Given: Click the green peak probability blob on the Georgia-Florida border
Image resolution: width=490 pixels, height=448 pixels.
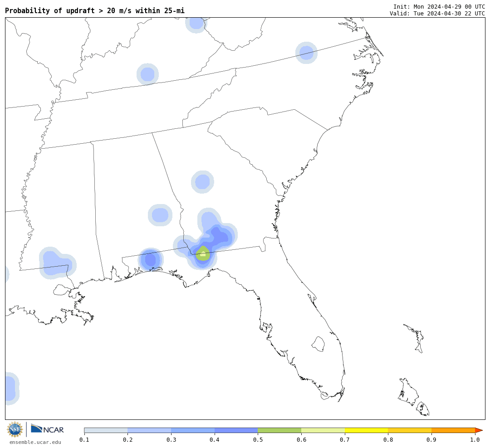Looking at the screenshot, I should [203, 253].
